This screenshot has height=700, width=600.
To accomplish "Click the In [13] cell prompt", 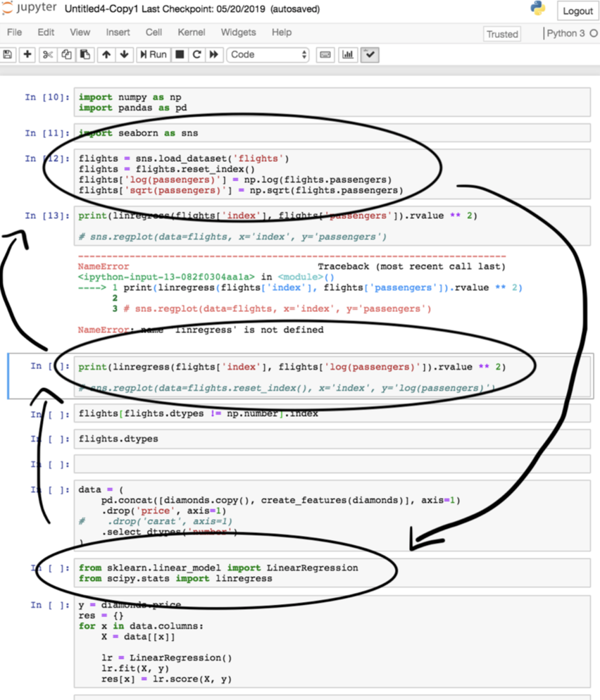I will coord(47,215).
